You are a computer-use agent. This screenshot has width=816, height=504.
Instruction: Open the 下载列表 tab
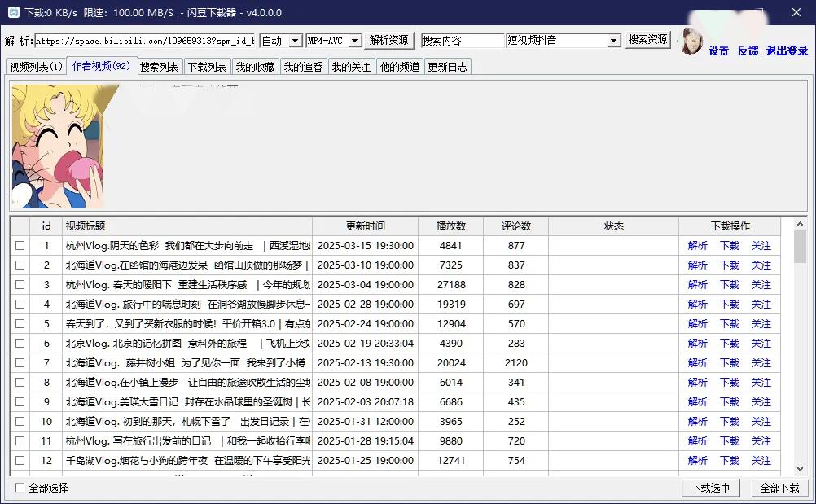pyautogui.click(x=207, y=67)
